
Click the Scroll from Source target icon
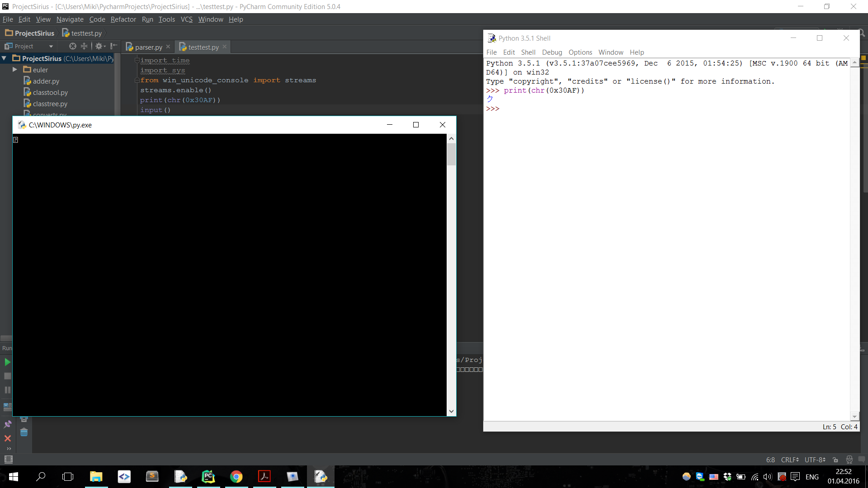pos(72,47)
